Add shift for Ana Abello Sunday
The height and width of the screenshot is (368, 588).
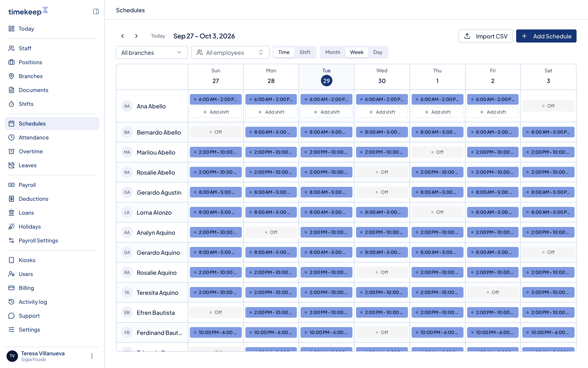tap(216, 112)
